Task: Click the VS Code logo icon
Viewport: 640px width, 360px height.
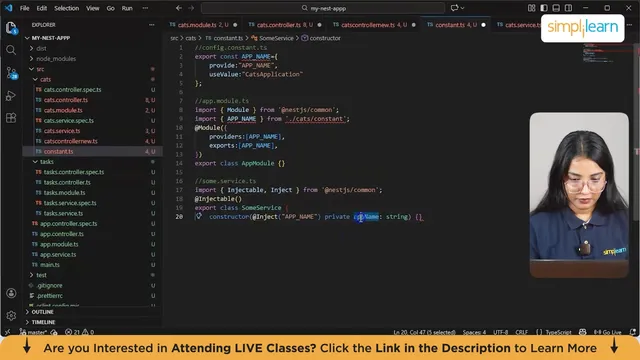Action: (x=9, y=8)
